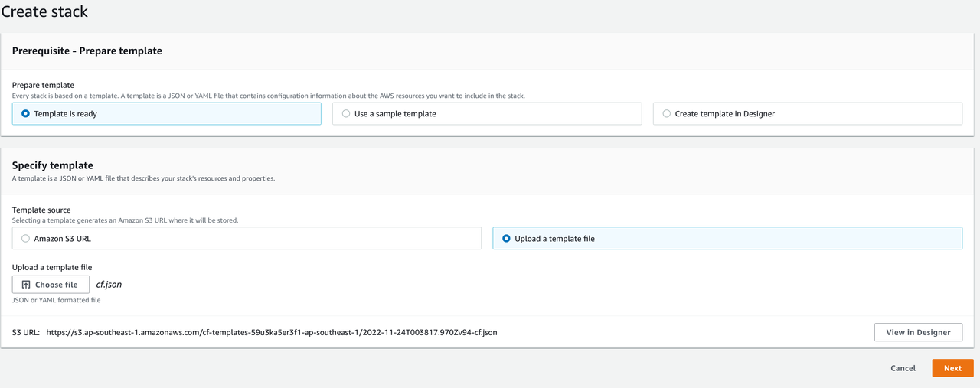Viewport: 980px width, 388px height.
Task: Click the "Template source" field label
Action: pos(41,210)
